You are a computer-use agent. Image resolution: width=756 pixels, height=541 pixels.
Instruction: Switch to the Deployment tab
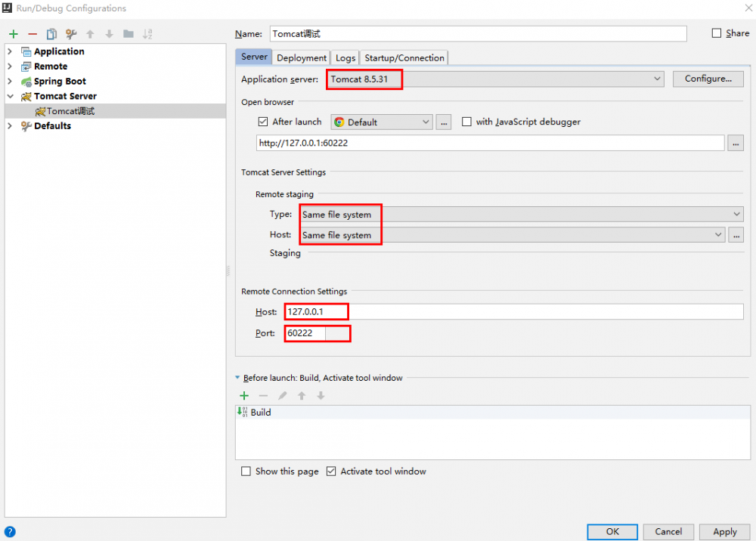click(x=302, y=58)
